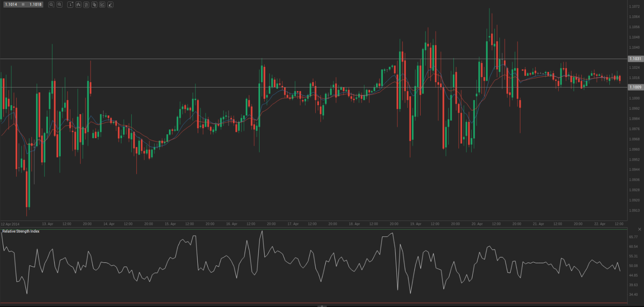Click the 22. Apr time axis label

(599, 224)
